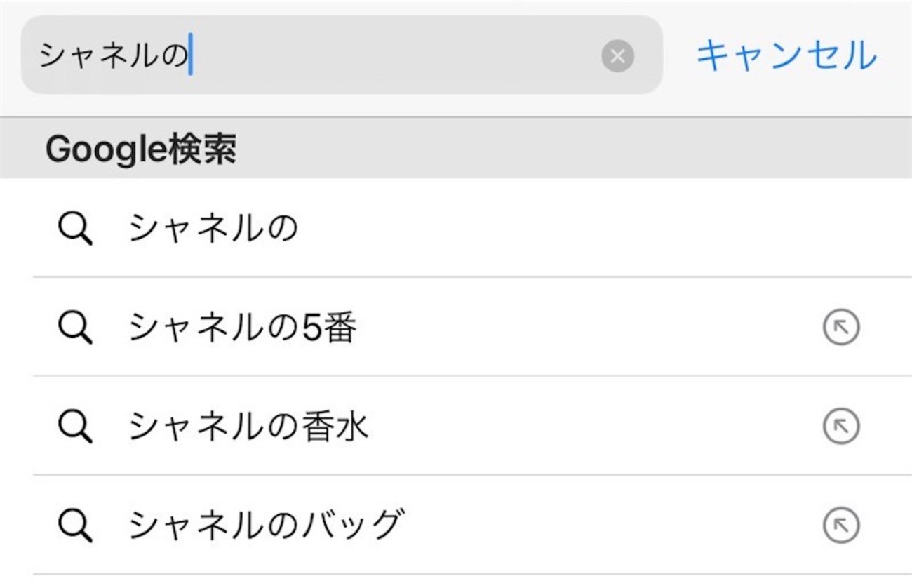This screenshot has height=588, width=912.
Task: Fill search with シャネルのバッグ using arrow icon
Action: click(840, 526)
